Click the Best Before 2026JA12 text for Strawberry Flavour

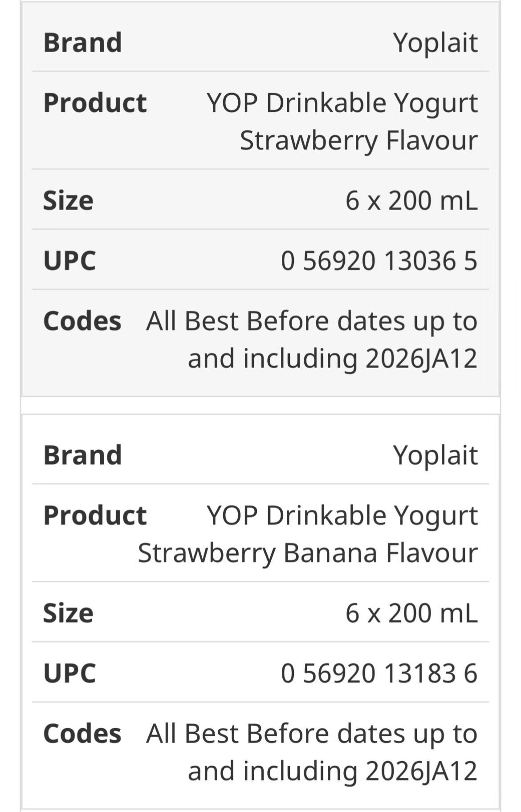pyautogui.click(x=312, y=340)
